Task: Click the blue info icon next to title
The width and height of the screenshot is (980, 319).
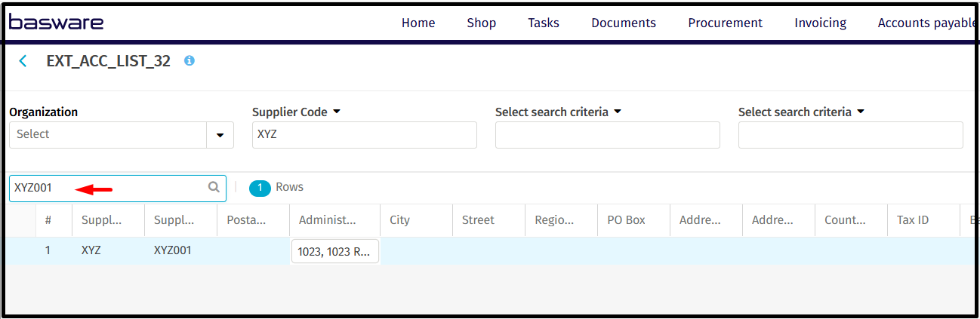Action: pyautogui.click(x=190, y=60)
